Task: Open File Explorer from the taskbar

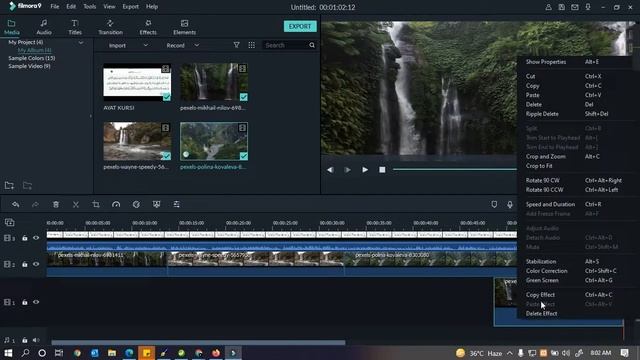Action: 112,353
